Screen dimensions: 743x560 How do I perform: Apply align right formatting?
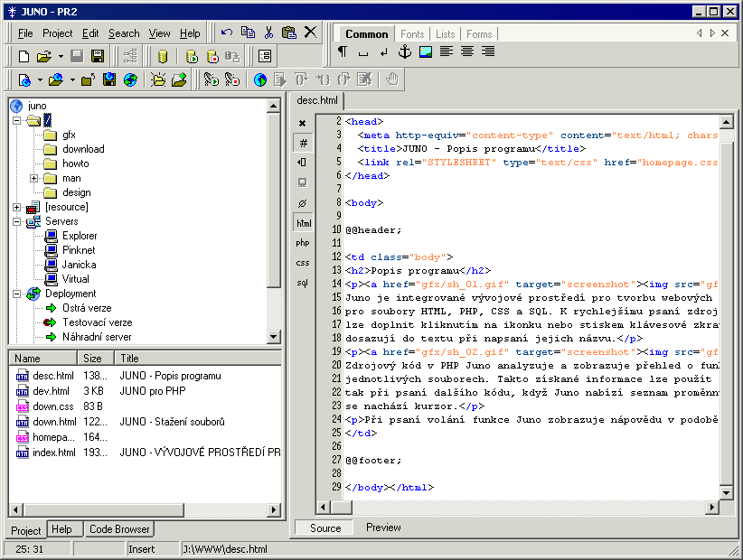tap(488, 51)
